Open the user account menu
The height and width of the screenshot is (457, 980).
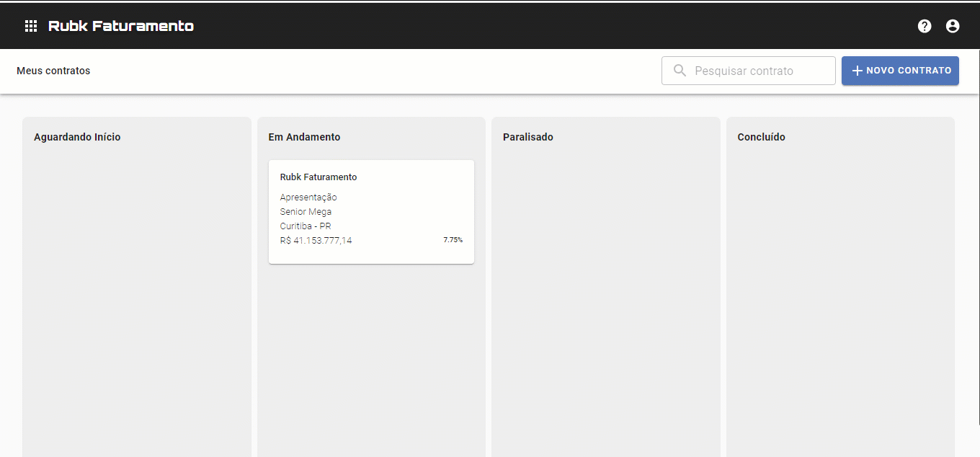[953, 26]
